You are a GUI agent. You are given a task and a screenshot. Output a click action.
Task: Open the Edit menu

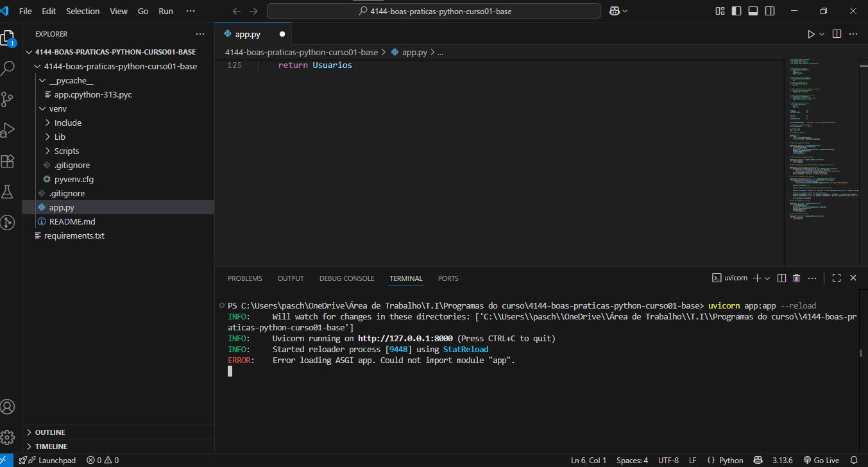[49, 11]
